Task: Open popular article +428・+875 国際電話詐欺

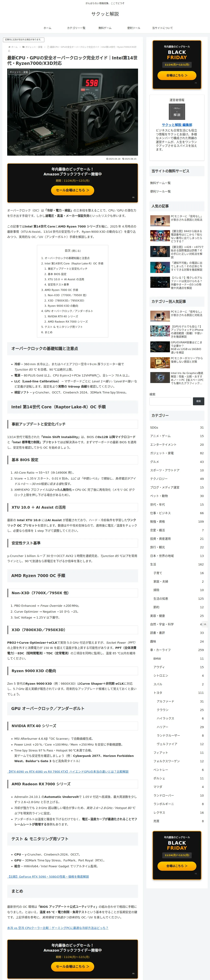Action: (177, 252)
